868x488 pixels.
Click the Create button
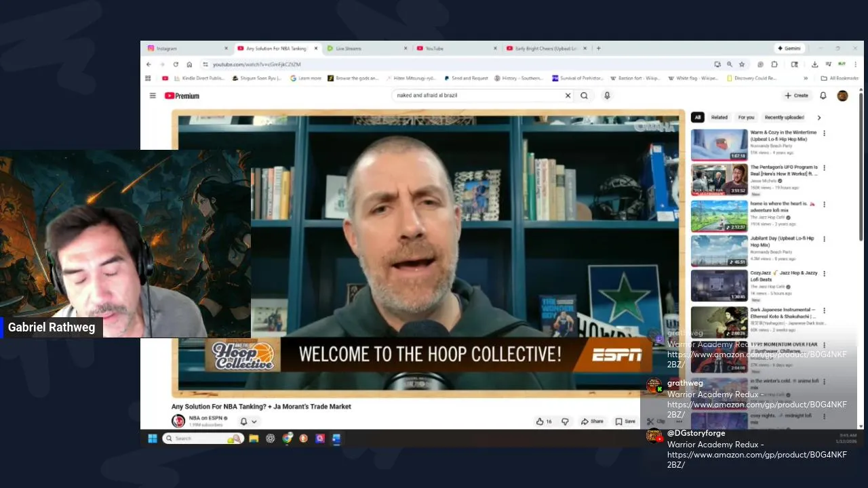coord(797,96)
